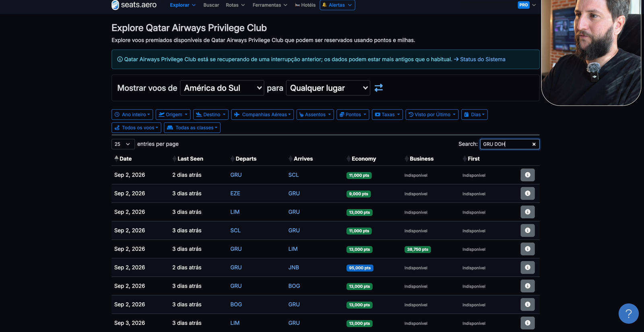Image resolution: width=644 pixels, height=332 pixels.
Task: Open the Alertas dropdown
Action: tap(337, 5)
